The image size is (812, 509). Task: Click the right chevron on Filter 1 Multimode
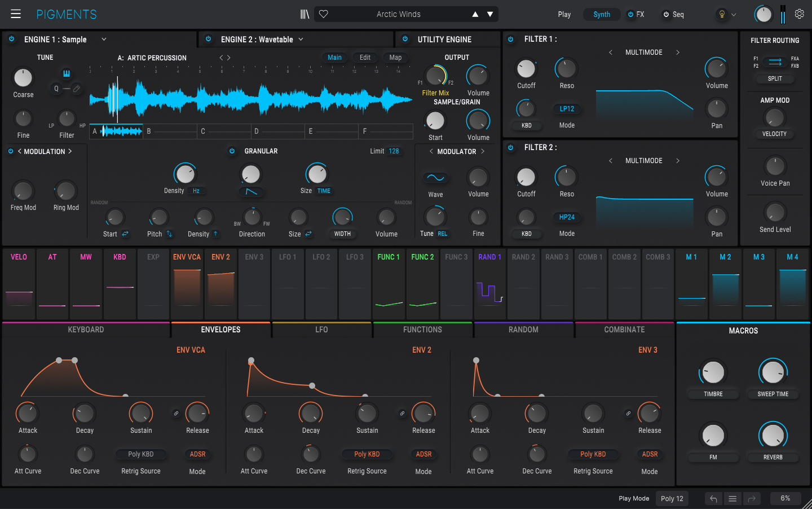tap(678, 52)
